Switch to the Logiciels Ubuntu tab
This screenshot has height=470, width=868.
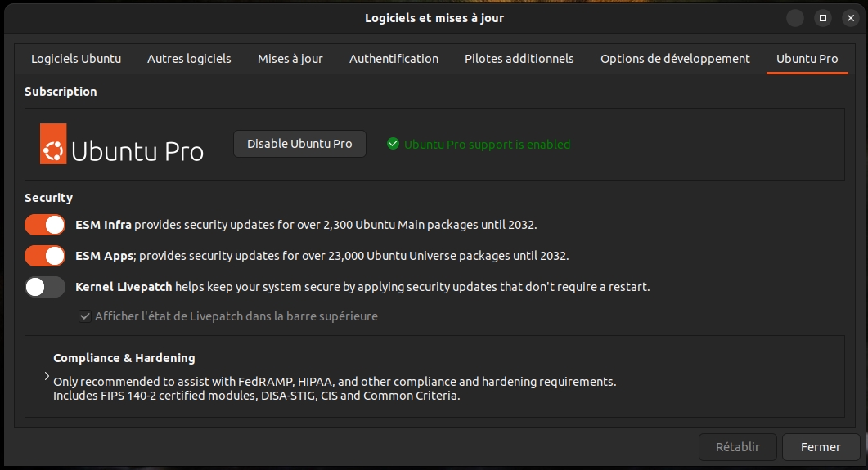coord(76,59)
